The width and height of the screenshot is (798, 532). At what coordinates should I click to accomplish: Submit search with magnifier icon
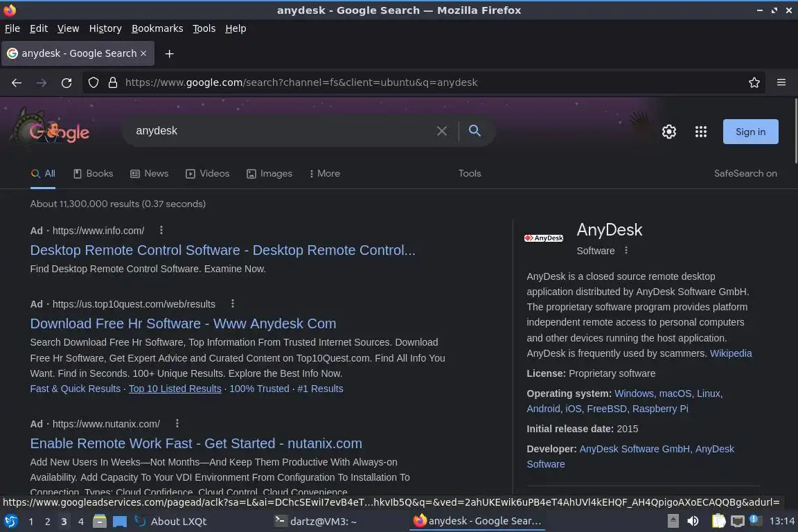(x=475, y=130)
